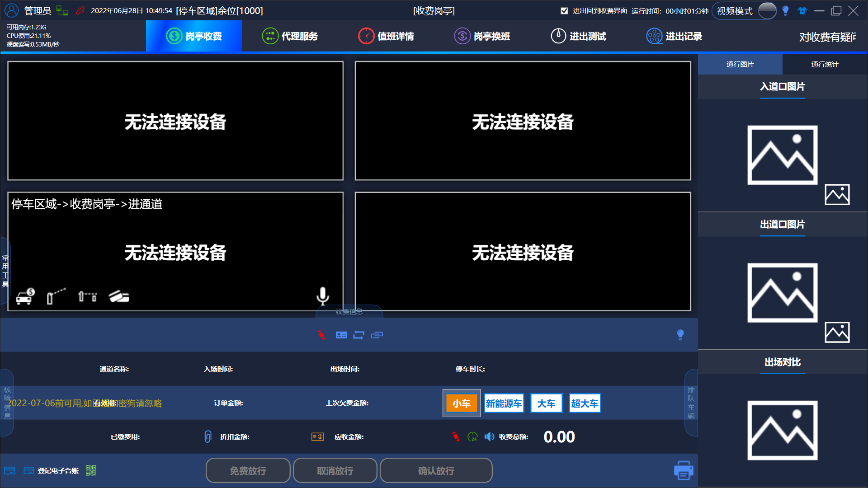Image resolution: width=868 pixels, height=488 pixels.
Task: Click 登记电子台账 link
Action: pos(58,471)
